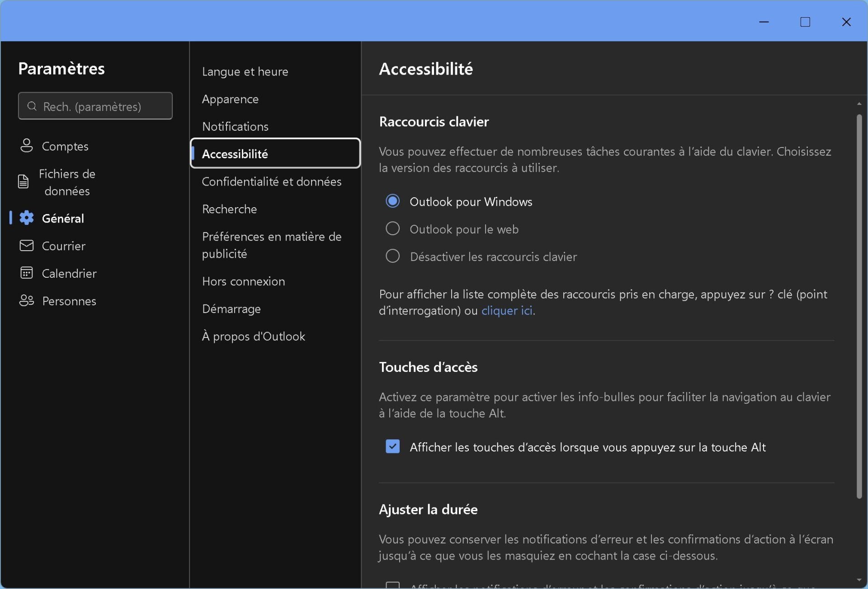Click the Personnes people icon
868x589 pixels.
(27, 300)
